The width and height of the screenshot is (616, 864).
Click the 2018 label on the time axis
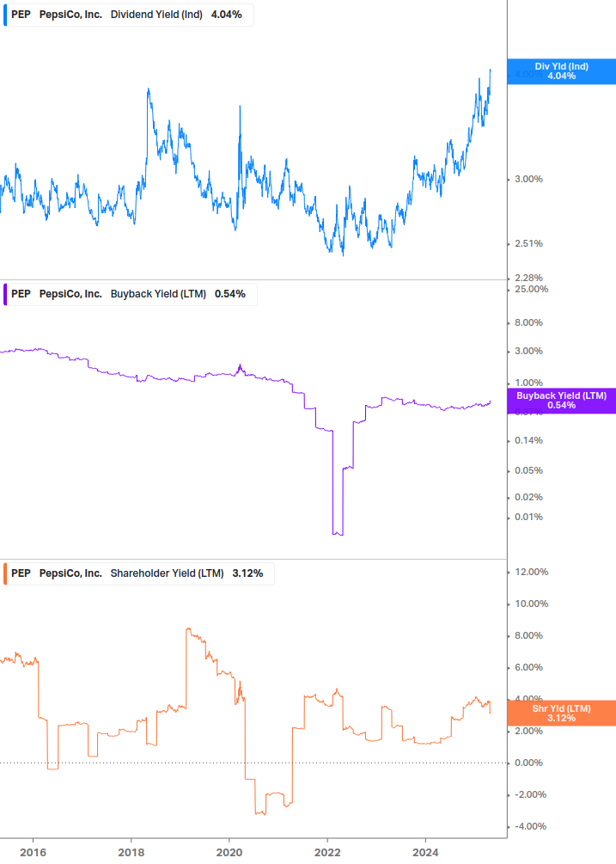(131, 853)
